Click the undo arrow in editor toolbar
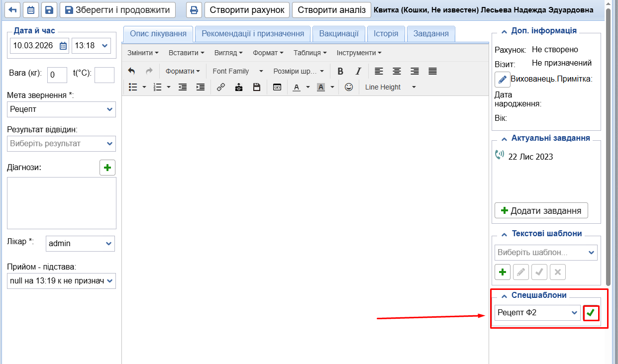618x364 pixels. tap(131, 71)
